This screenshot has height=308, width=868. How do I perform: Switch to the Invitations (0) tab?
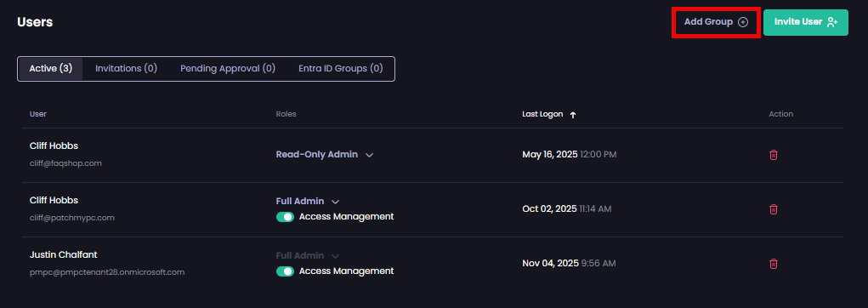[x=126, y=69]
